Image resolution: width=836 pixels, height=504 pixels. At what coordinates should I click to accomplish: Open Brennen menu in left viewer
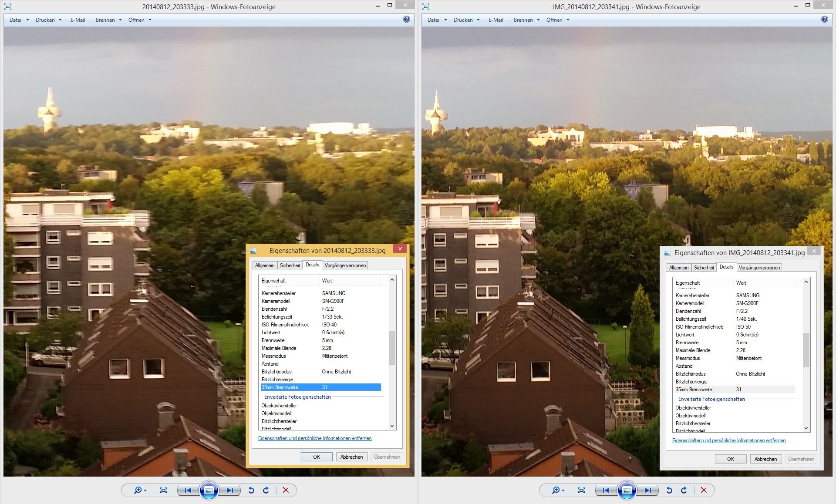tap(109, 20)
